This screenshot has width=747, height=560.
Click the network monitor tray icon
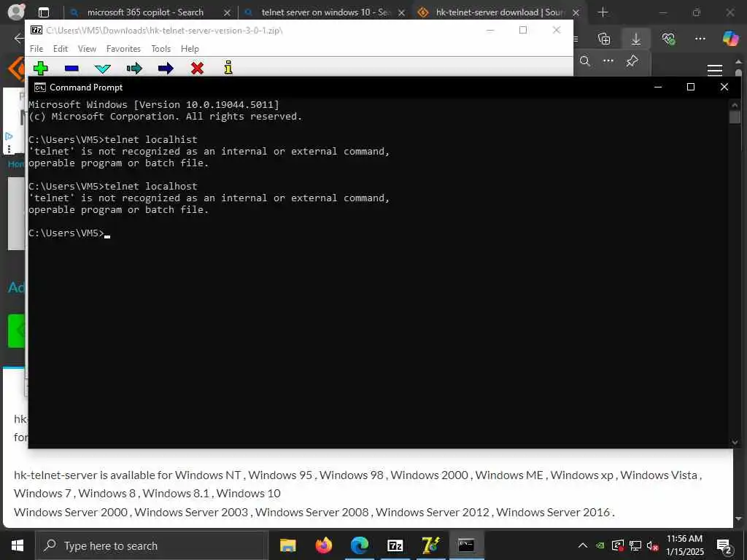tap(635, 545)
